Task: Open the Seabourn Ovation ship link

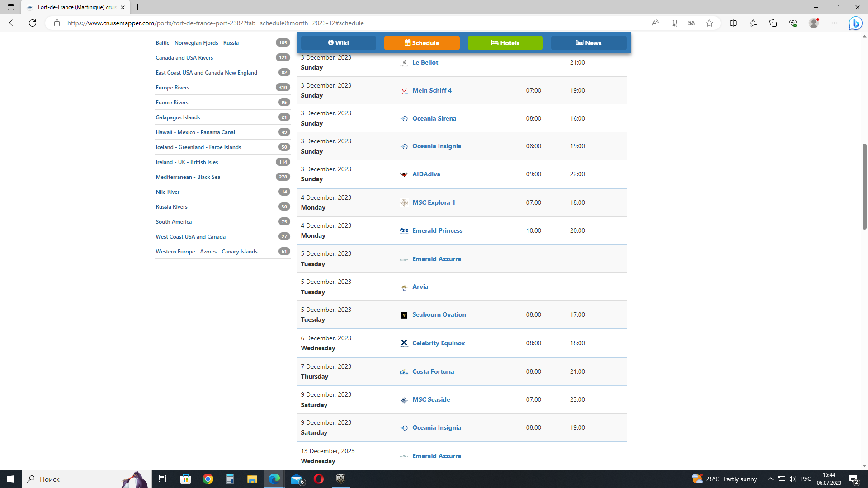Action: [439, 314]
